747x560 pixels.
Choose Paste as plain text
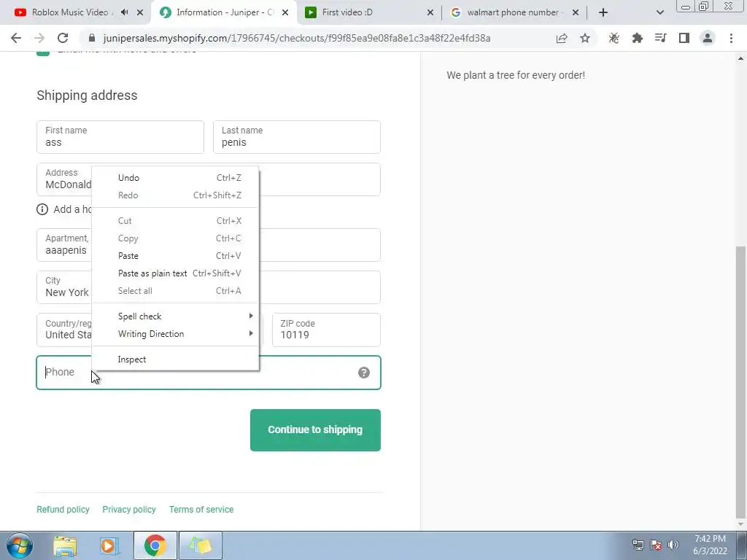click(x=175, y=273)
